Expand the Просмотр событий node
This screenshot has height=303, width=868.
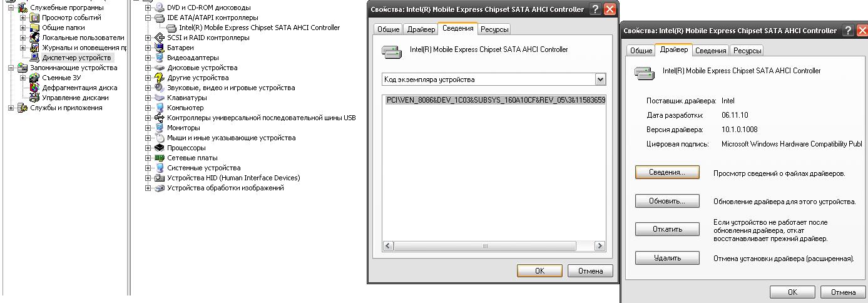tap(23, 18)
